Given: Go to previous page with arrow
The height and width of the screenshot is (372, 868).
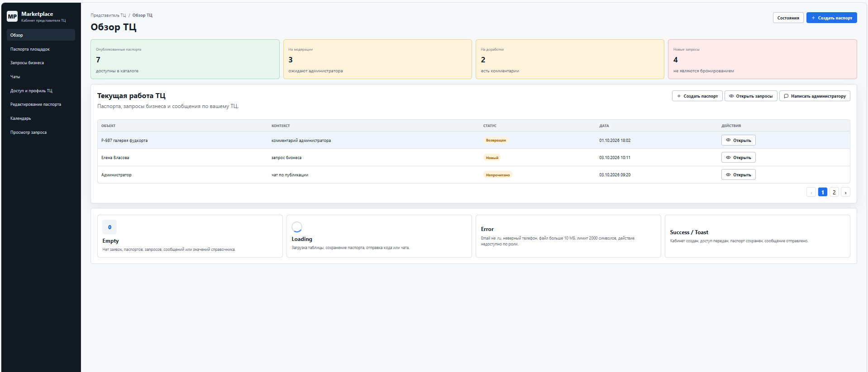Looking at the screenshot, I should click(811, 192).
